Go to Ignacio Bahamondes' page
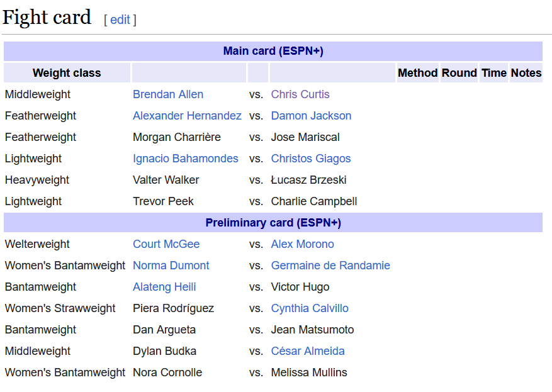 (x=186, y=159)
